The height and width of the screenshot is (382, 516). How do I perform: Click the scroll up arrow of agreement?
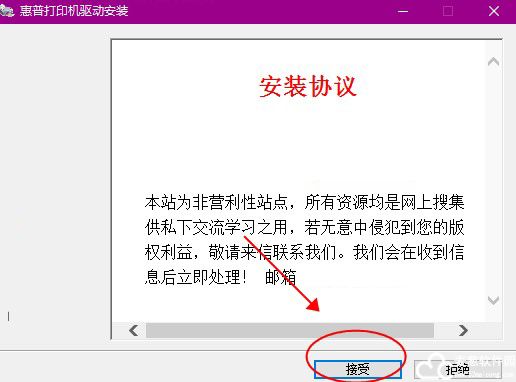pos(493,62)
